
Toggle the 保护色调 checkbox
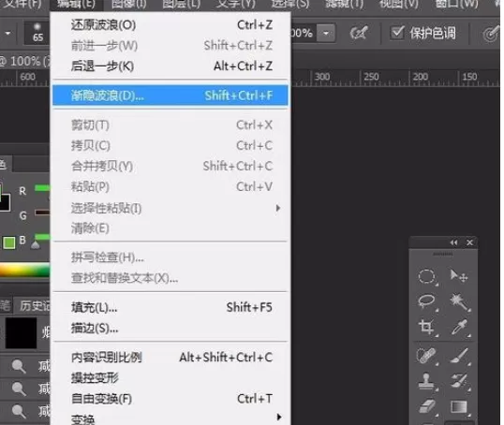(397, 33)
